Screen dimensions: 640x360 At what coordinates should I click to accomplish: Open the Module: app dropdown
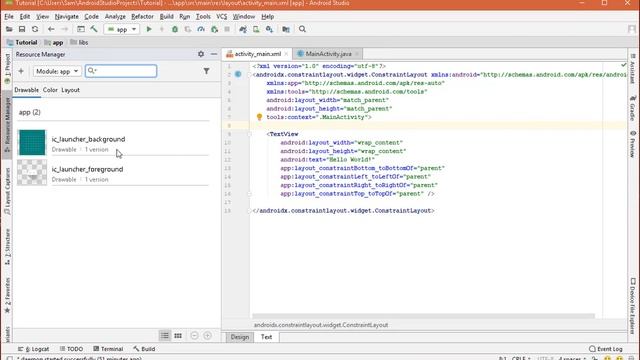click(57, 71)
